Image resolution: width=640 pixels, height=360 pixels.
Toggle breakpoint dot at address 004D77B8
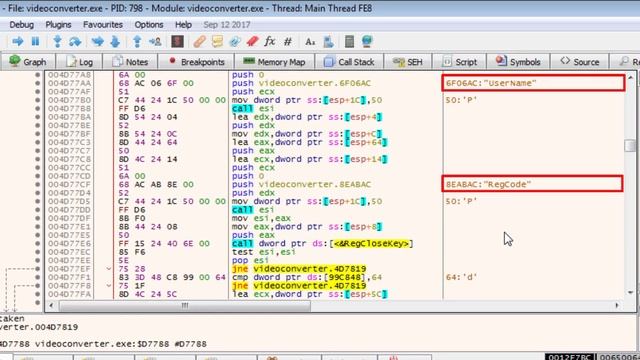[x=38, y=109]
